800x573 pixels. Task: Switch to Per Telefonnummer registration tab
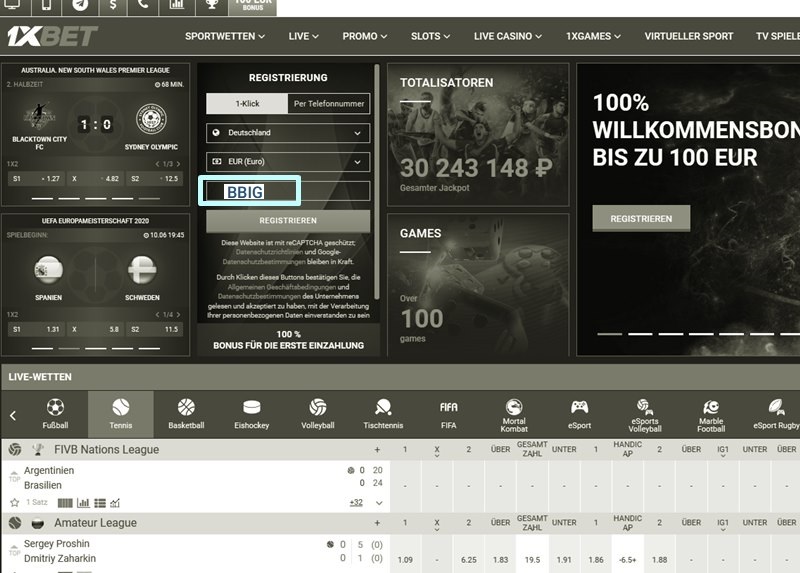pyautogui.click(x=329, y=104)
